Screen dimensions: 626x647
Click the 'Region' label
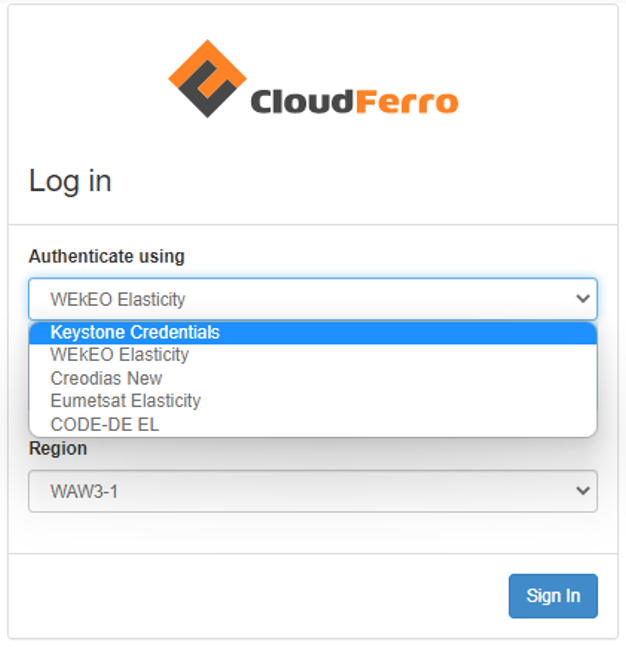point(57,448)
